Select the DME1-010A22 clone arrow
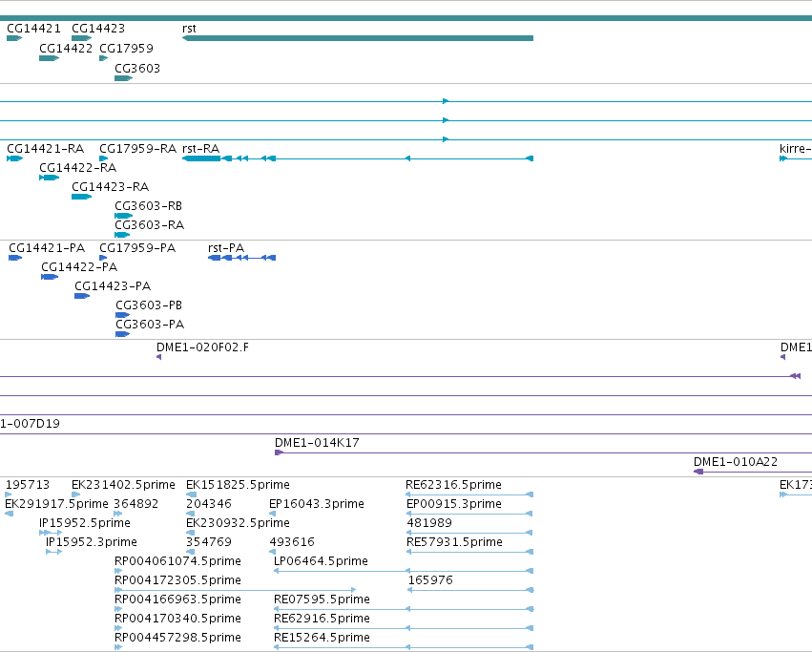The width and height of the screenshot is (812, 652). (698, 472)
